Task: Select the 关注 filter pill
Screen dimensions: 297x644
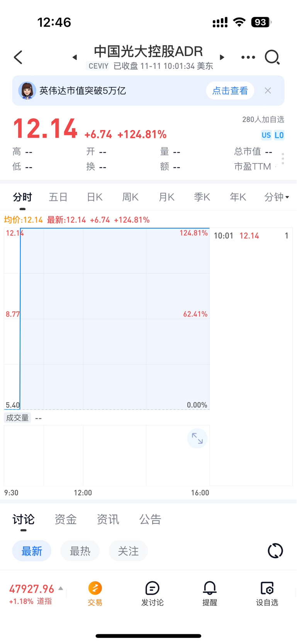Action: [128, 551]
